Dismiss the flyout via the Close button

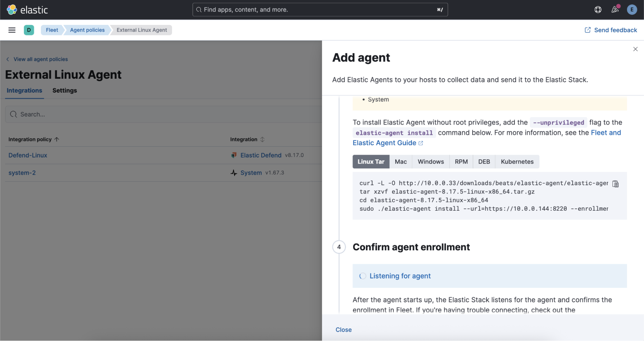343,329
